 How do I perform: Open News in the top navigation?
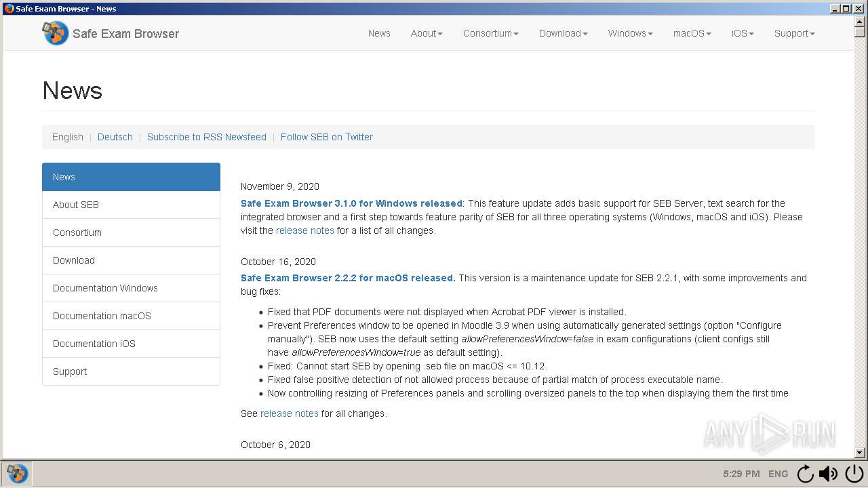[x=379, y=33]
